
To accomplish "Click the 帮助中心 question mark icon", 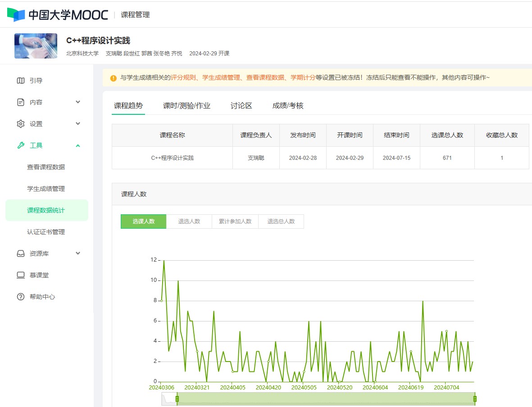I will tap(21, 297).
